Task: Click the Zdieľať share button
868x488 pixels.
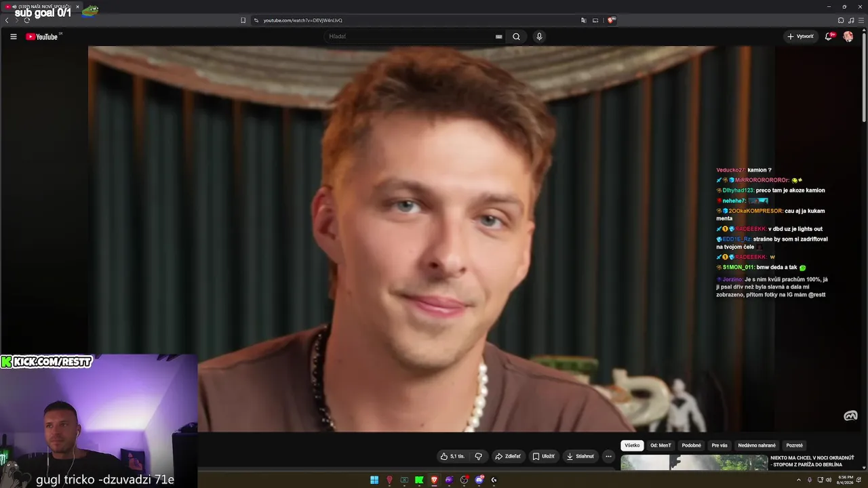Action: (508, 456)
